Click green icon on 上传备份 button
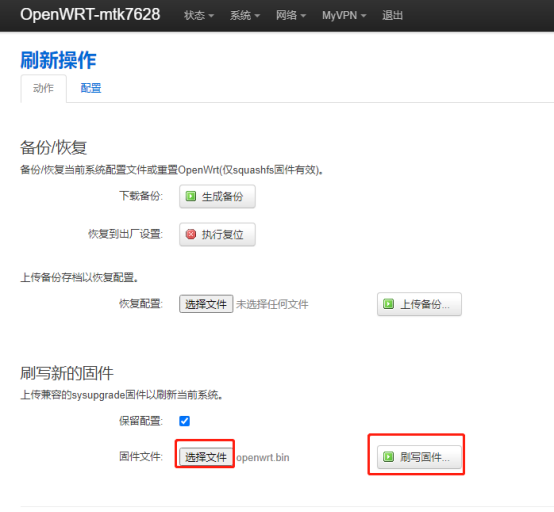Viewport: 554px width, 512px height. coord(389,304)
